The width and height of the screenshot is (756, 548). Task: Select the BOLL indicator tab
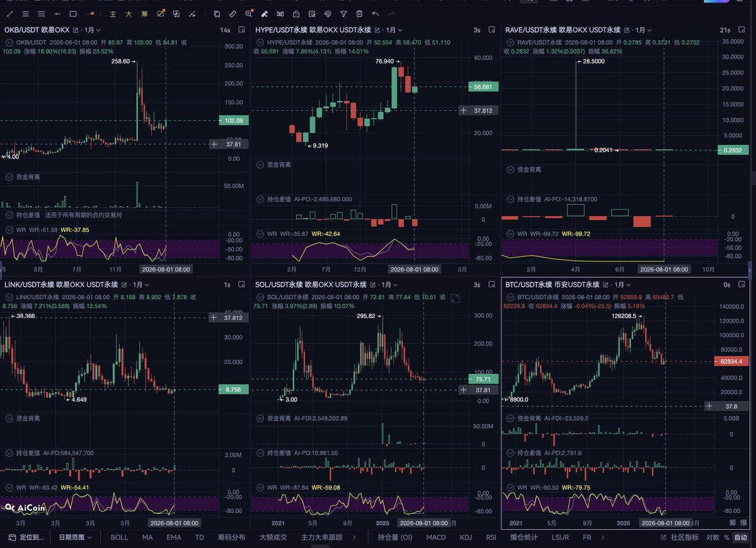pyautogui.click(x=119, y=537)
